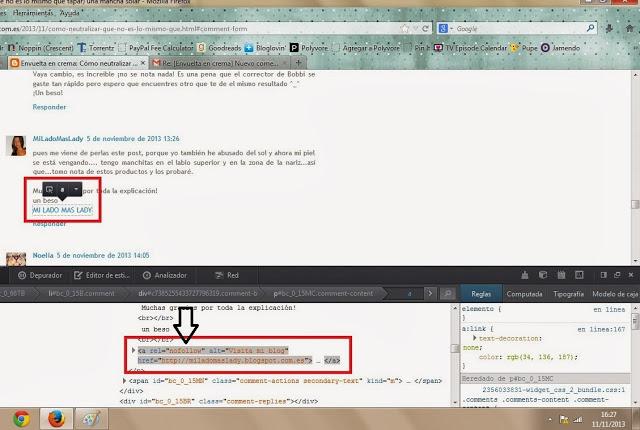The image size is (640, 430).
Task: Open the Ayuda menu
Action: [69, 13]
